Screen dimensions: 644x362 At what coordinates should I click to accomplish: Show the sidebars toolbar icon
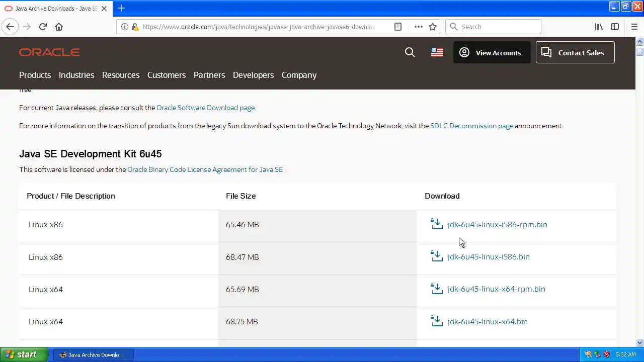(x=615, y=27)
